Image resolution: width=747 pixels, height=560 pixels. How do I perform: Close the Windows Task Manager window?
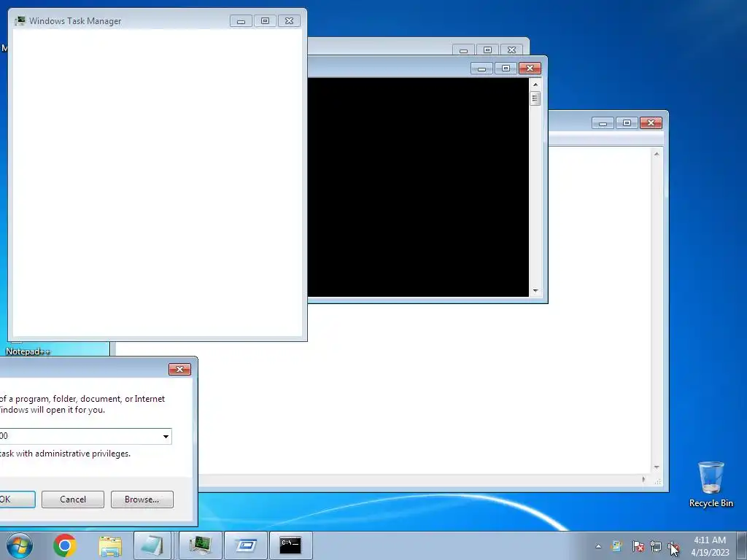(289, 21)
